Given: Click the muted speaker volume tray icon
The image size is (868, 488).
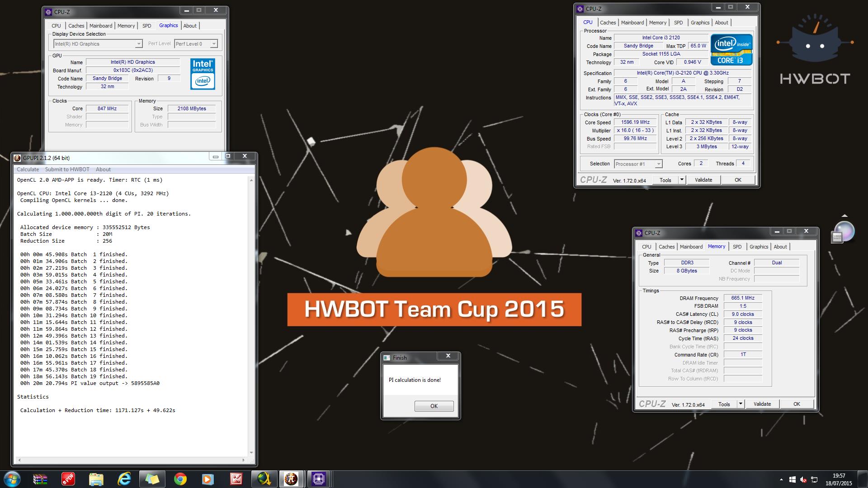Looking at the screenshot, I should pyautogui.click(x=803, y=479).
